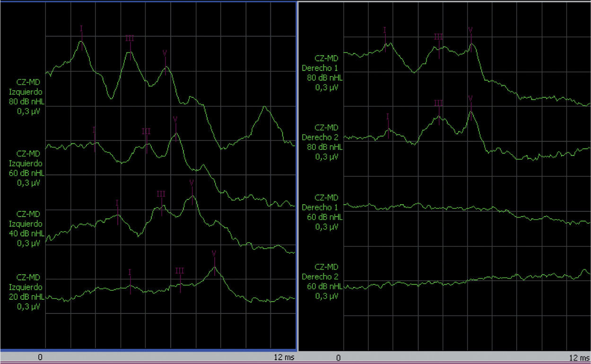Click the 12 ms label on left panel axis

point(284,358)
